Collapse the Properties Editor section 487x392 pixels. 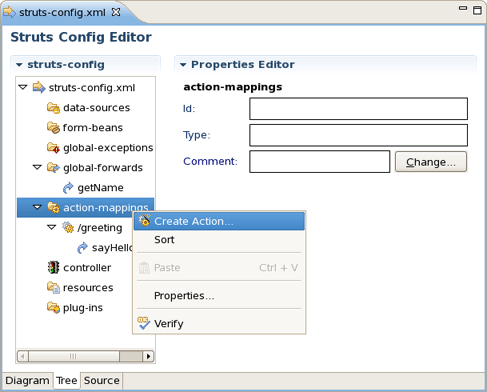click(183, 65)
